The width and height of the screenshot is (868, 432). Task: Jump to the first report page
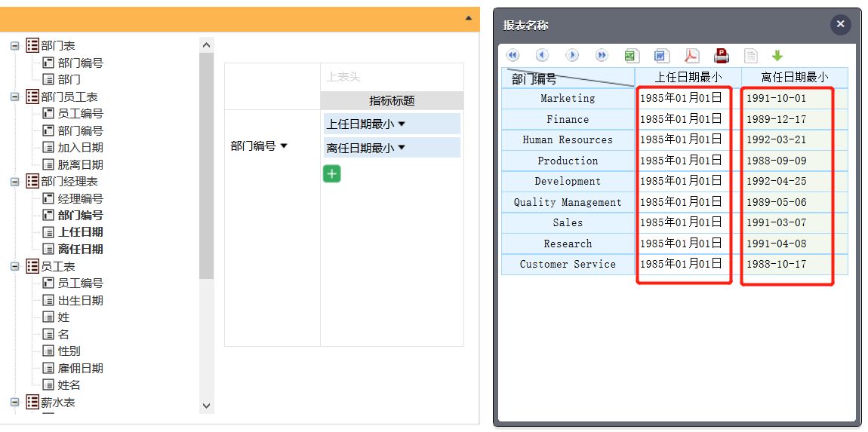point(512,55)
